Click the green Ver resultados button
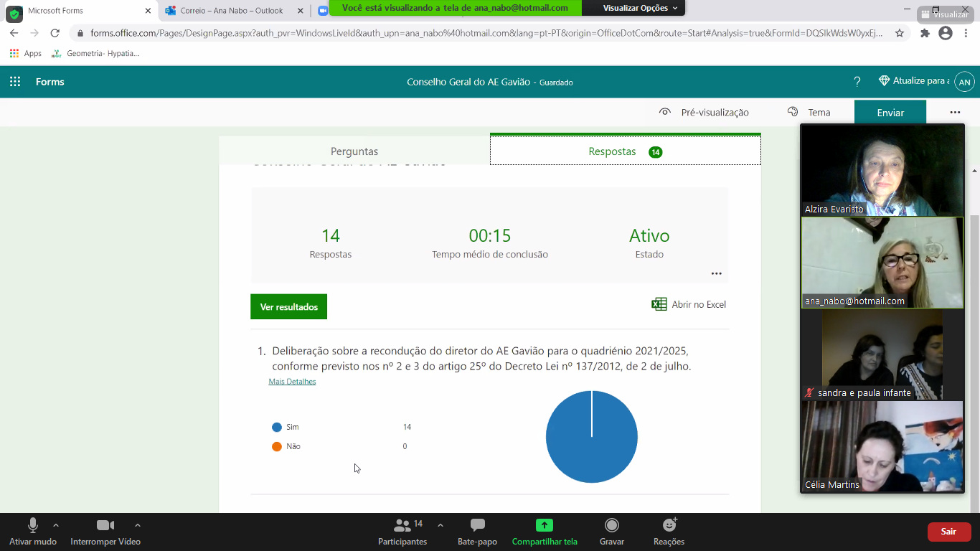 point(288,306)
